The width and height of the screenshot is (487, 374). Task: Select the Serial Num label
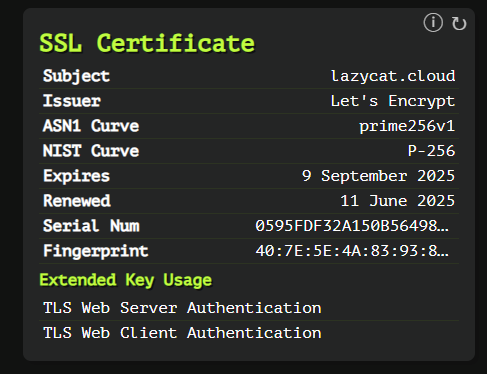coord(91,226)
